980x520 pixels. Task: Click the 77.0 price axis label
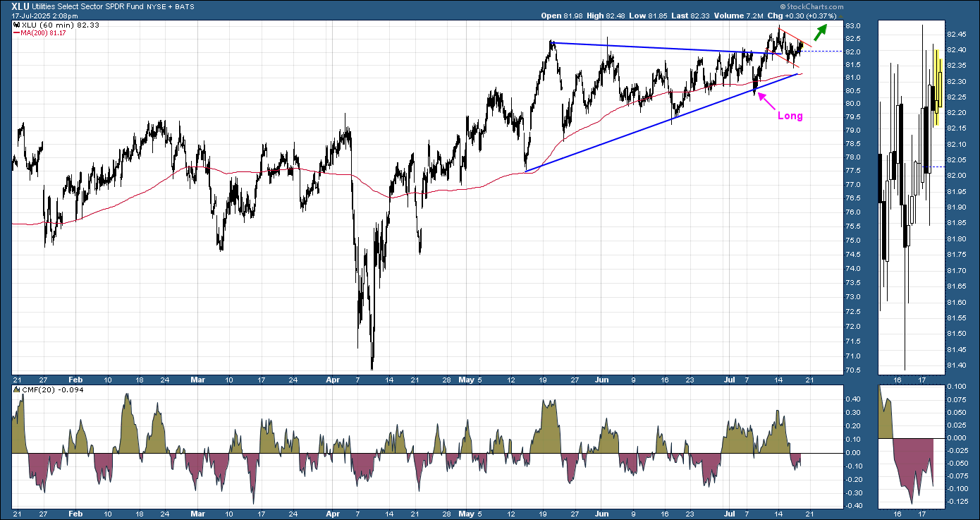point(855,186)
